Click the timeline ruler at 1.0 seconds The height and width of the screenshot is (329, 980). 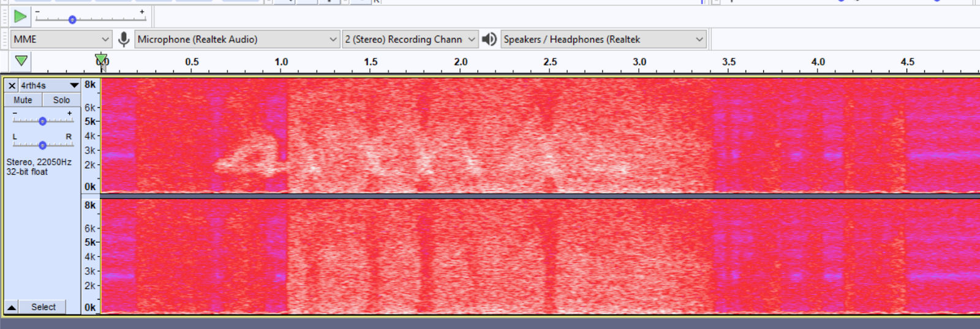[281, 62]
